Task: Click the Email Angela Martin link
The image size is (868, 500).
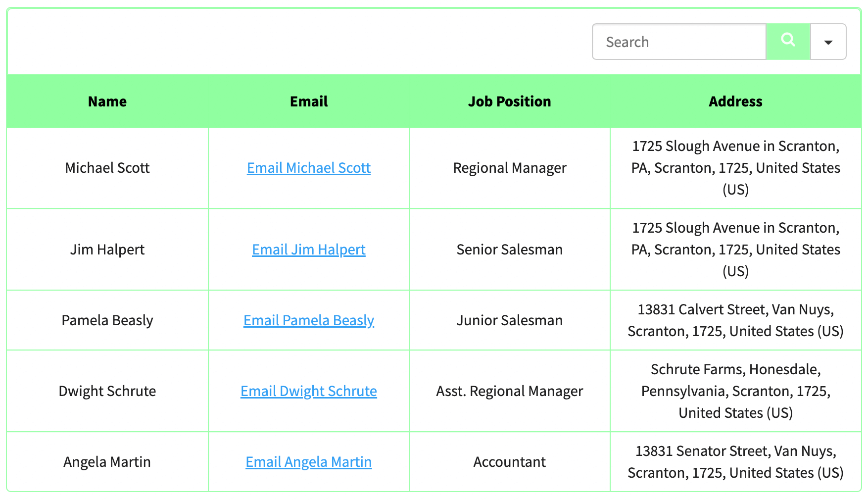Action: 309,462
